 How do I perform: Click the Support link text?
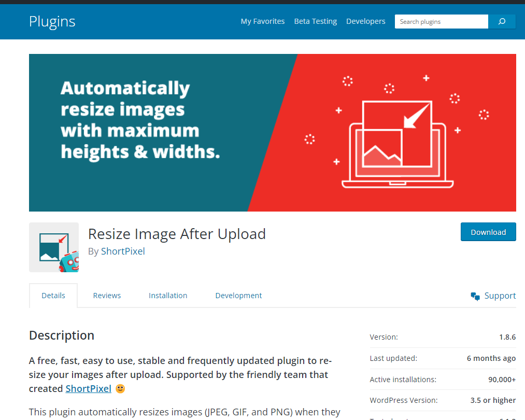tap(500, 296)
